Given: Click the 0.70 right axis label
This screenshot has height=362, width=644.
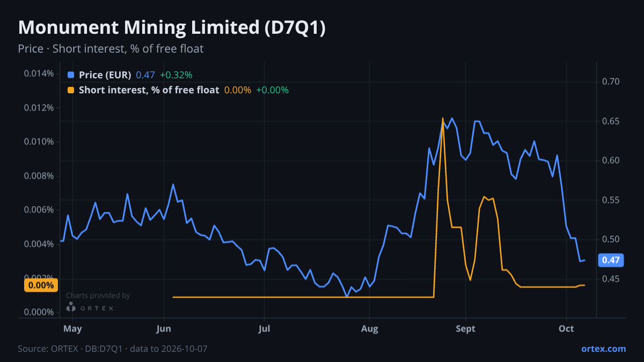Looking at the screenshot, I should pyautogui.click(x=611, y=82).
